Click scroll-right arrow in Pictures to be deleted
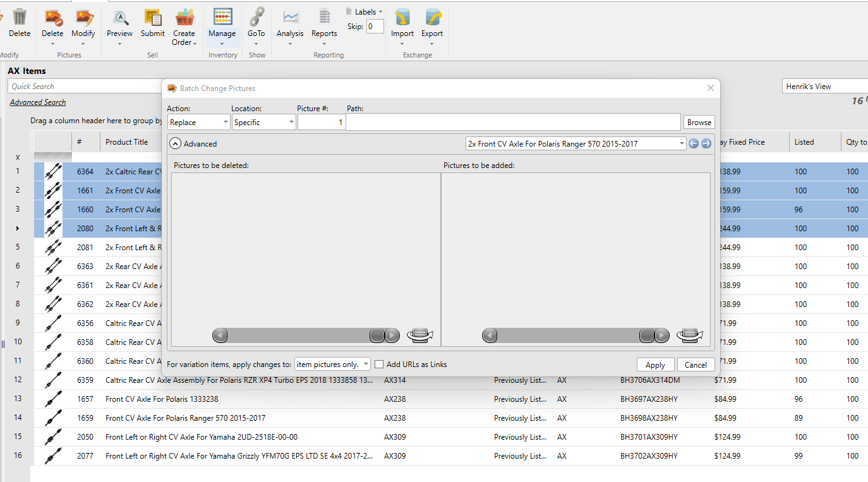 pos(392,335)
